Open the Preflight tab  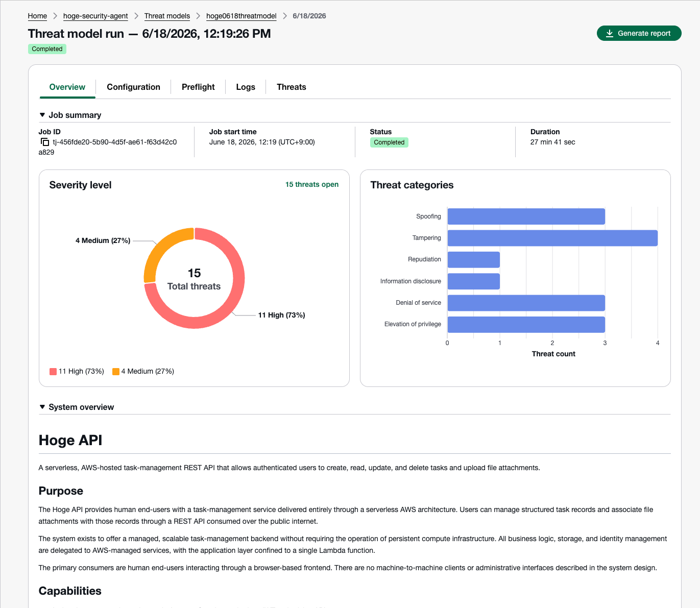point(198,87)
